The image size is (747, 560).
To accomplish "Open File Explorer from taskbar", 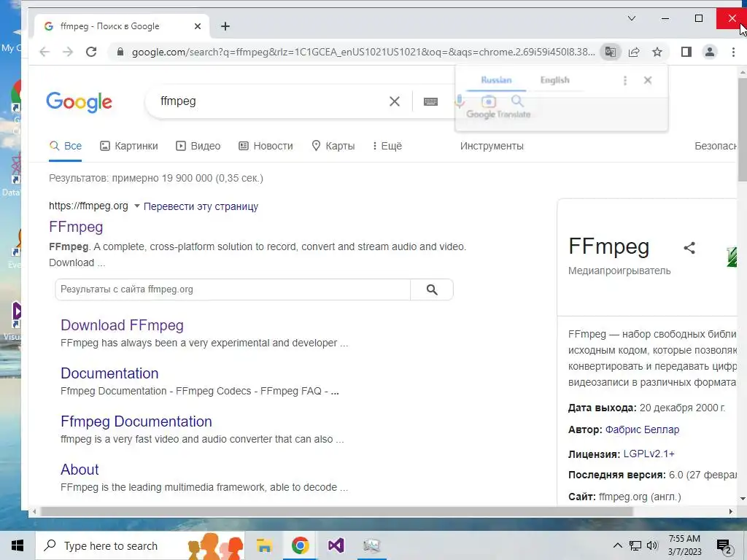I will pyautogui.click(x=264, y=545).
